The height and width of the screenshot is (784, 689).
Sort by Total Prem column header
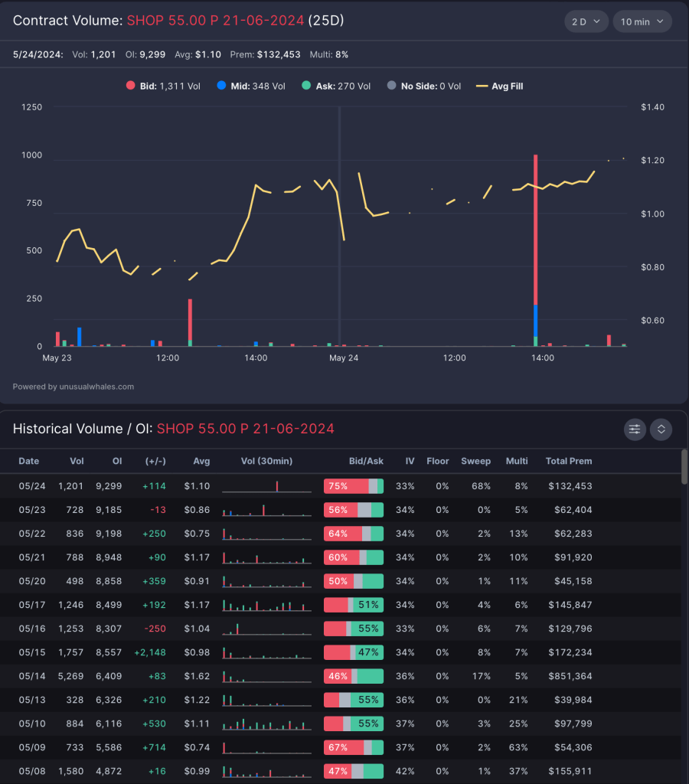(568, 461)
